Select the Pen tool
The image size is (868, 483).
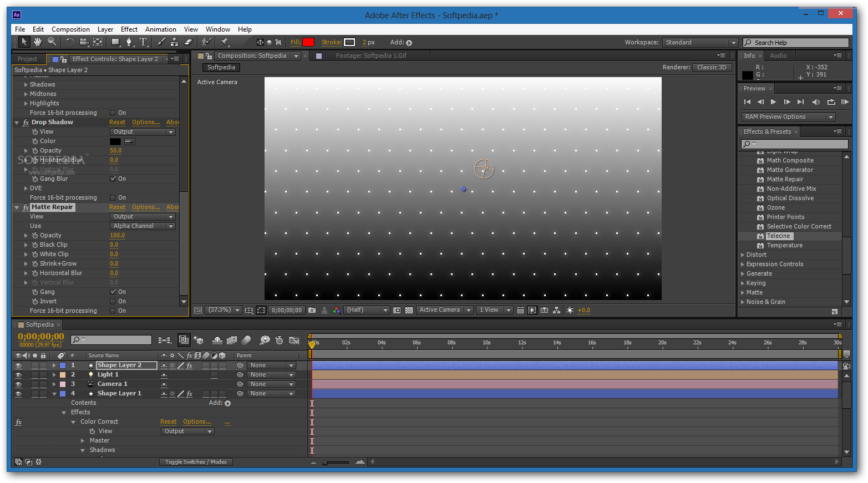tap(129, 42)
